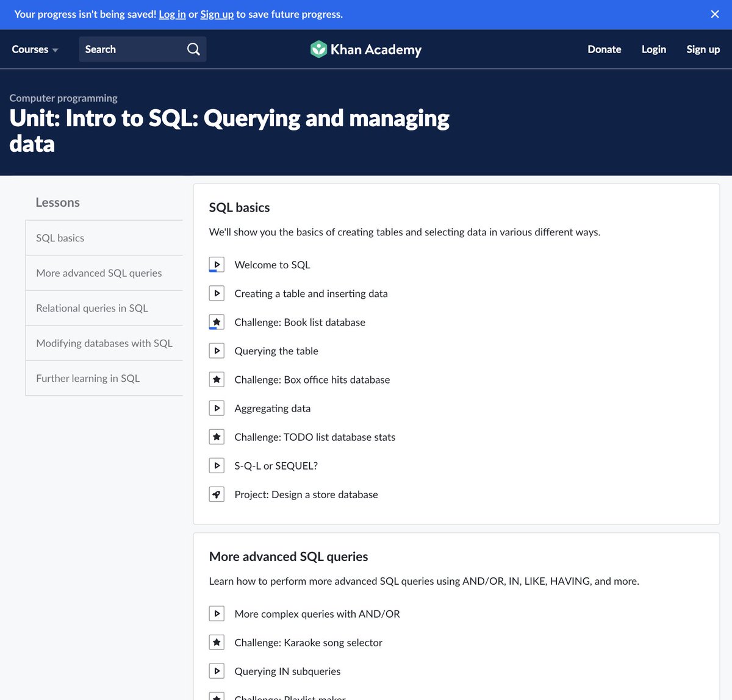Open More complex queries with AND/OR

(x=317, y=613)
